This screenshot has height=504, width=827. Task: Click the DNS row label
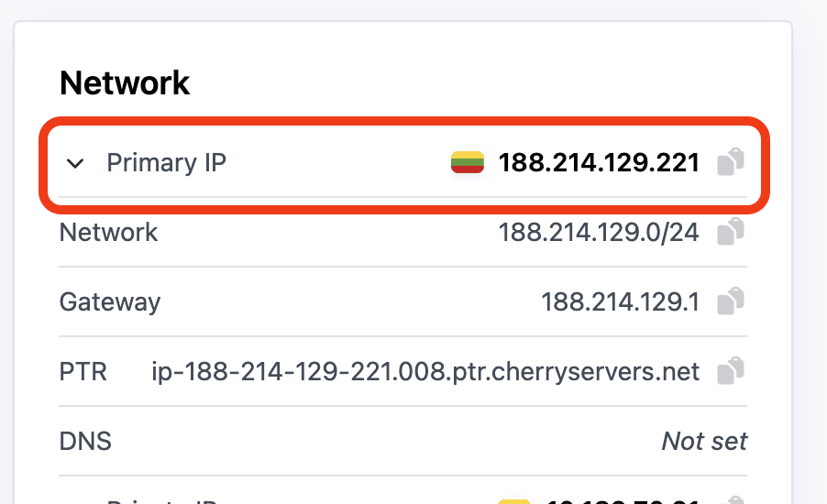point(85,442)
